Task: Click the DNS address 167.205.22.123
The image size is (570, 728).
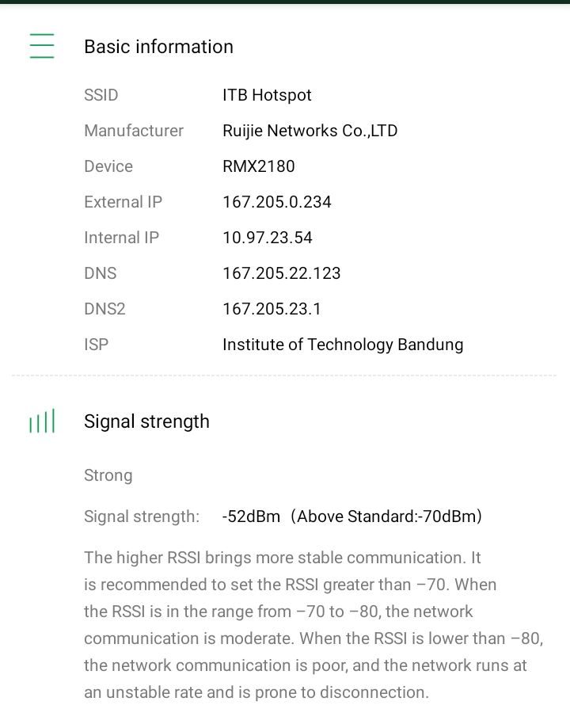Action: pyautogui.click(x=281, y=273)
